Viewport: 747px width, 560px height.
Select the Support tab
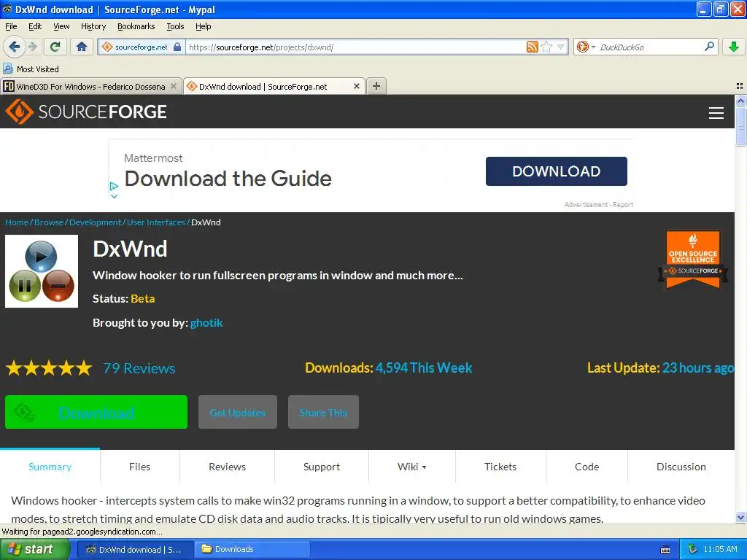click(x=322, y=467)
